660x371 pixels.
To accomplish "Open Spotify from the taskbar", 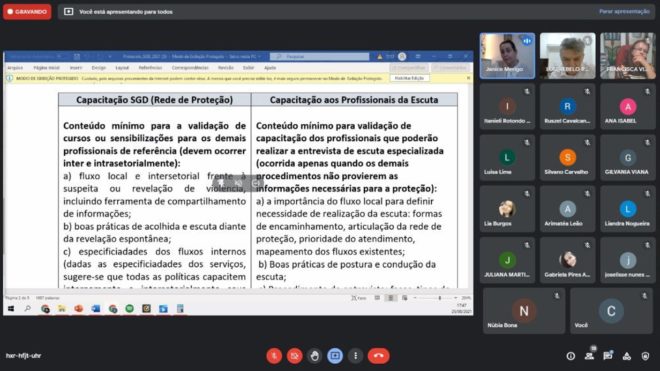I will (x=129, y=309).
